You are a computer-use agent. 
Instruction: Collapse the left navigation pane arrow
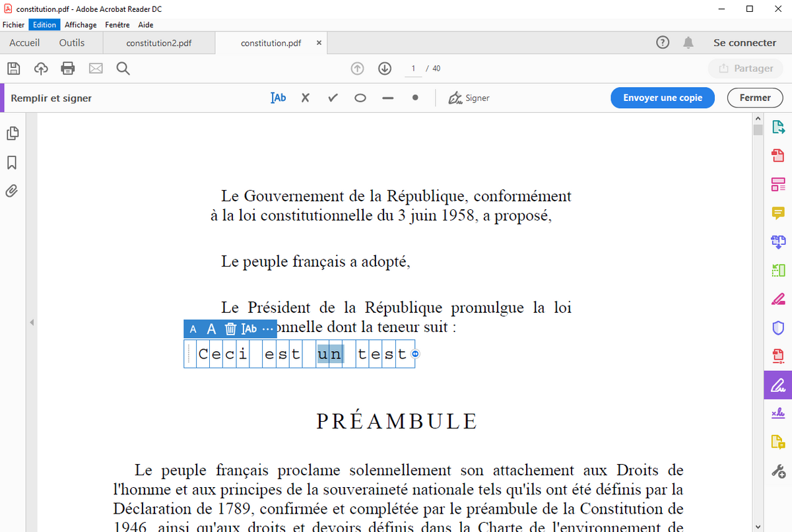coord(30,322)
